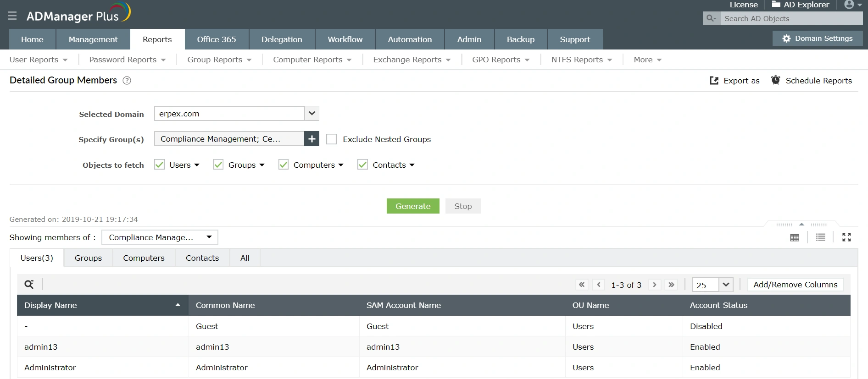Image resolution: width=868 pixels, height=379 pixels.
Task: Click the table search magnifier icon
Action: click(29, 285)
